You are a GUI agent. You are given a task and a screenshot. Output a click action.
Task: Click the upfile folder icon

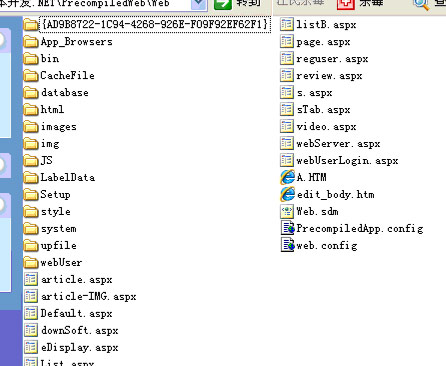pos(31,246)
